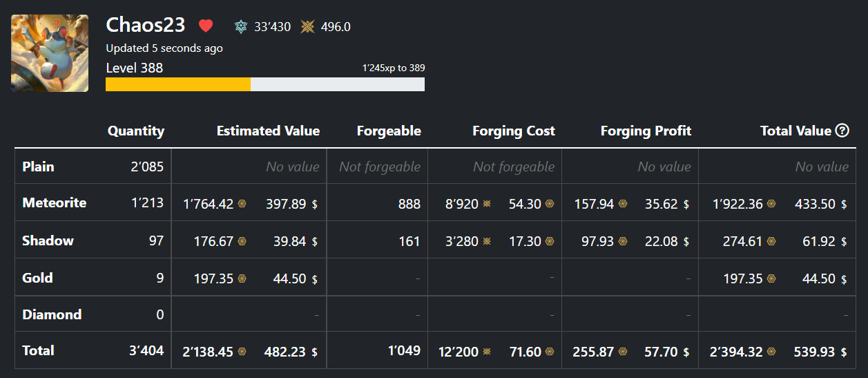Click the ember icon next to 8'920
The width and height of the screenshot is (868, 378).
(487, 204)
